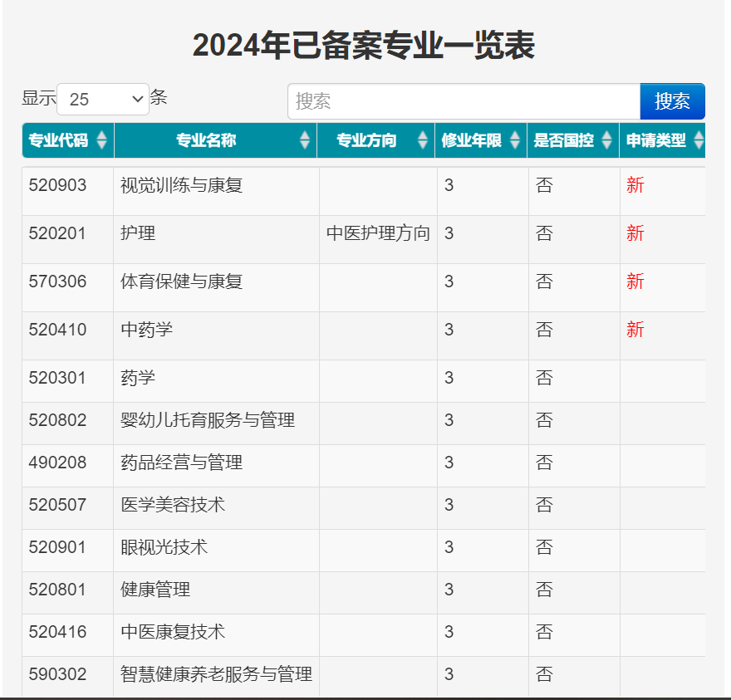Select the 中医护理方向 cell

pos(378,233)
